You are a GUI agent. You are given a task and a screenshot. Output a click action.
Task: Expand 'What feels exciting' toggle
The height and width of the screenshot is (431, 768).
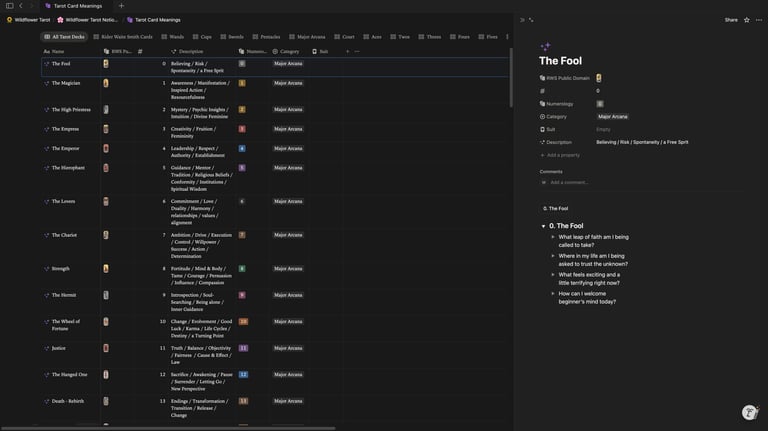(x=553, y=275)
